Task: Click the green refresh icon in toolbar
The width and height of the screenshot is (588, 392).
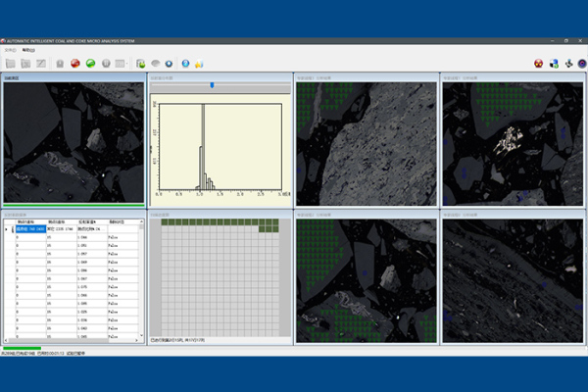Action: (x=141, y=64)
